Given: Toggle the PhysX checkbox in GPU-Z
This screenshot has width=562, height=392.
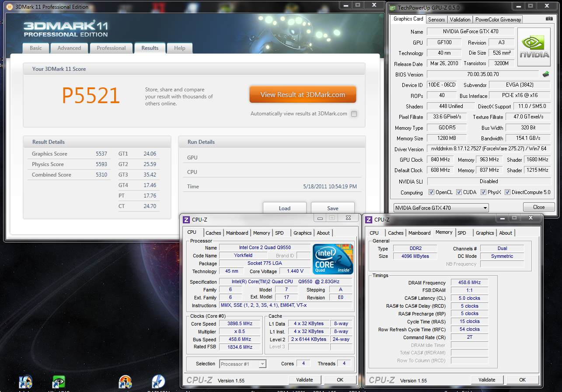Looking at the screenshot, I should [483, 192].
